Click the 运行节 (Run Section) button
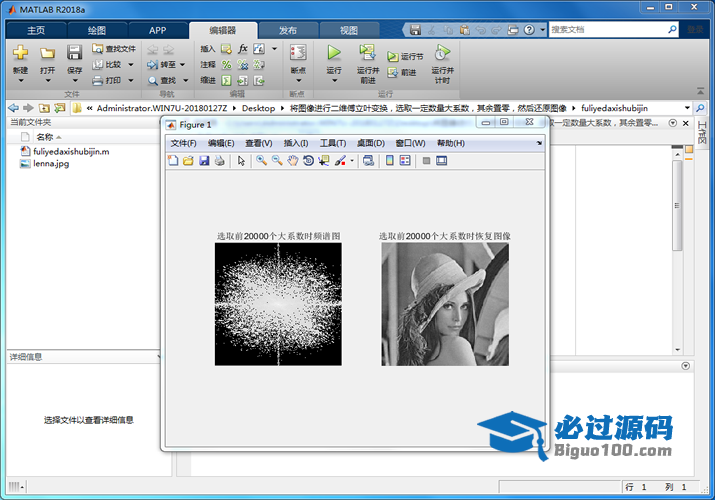 tap(405, 57)
